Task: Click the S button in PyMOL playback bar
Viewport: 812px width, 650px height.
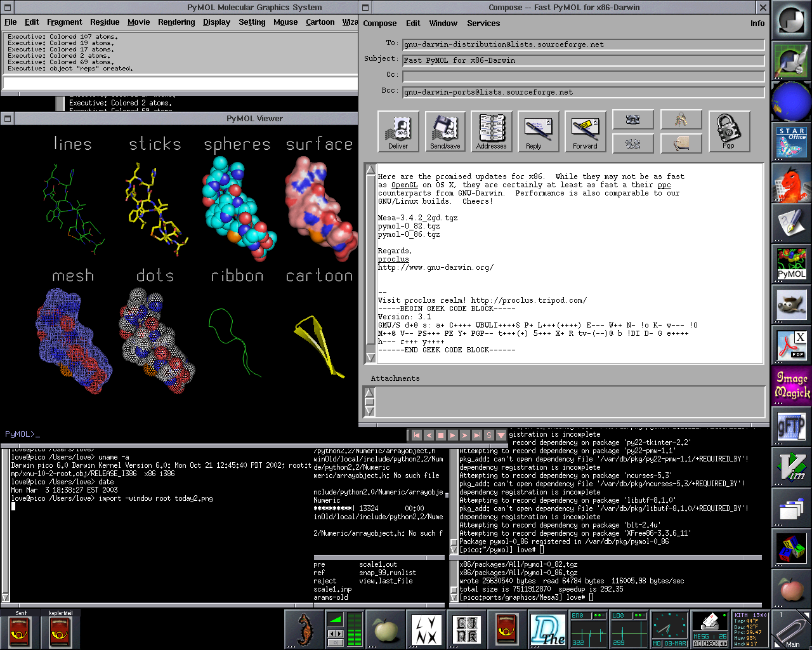Action: (489, 435)
